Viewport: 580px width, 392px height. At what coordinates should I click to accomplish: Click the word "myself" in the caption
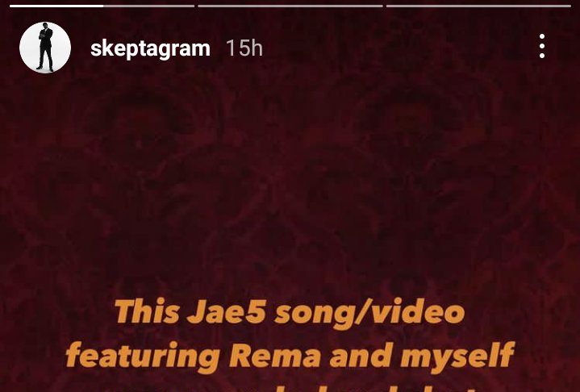457,357
